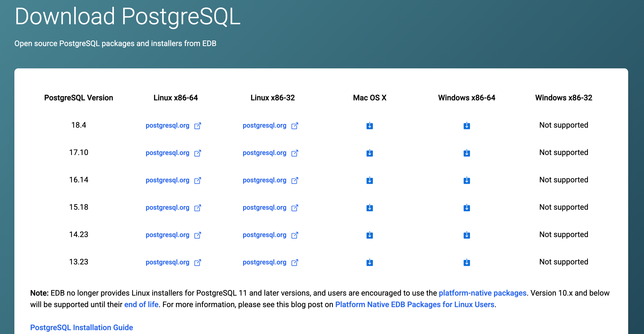This screenshot has height=334, width=644.
Task: Select the 14.23 version cell
Action: [x=78, y=234]
